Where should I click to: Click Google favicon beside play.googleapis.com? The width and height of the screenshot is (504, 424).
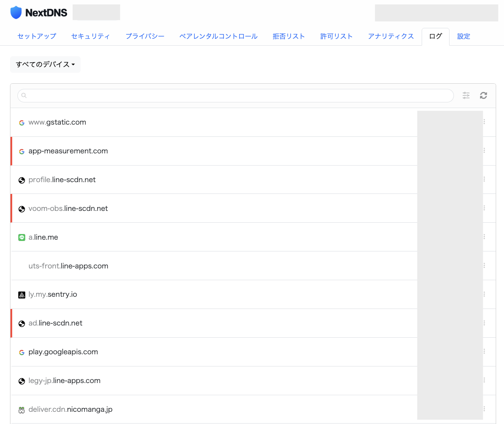21,352
